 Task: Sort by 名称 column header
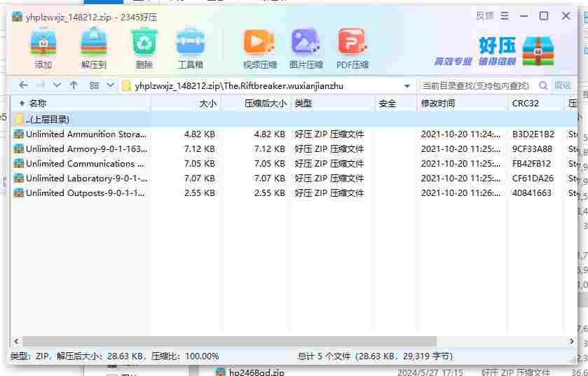(x=80, y=104)
